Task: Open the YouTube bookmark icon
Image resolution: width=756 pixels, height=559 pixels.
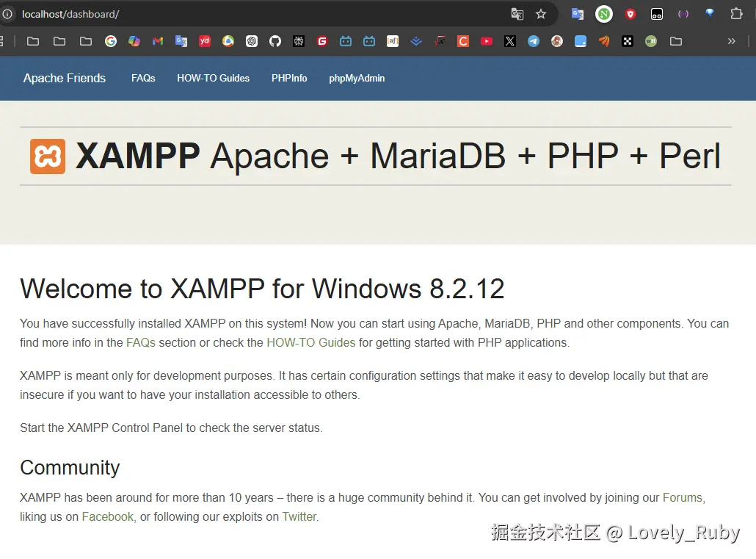Action: pyautogui.click(x=487, y=41)
